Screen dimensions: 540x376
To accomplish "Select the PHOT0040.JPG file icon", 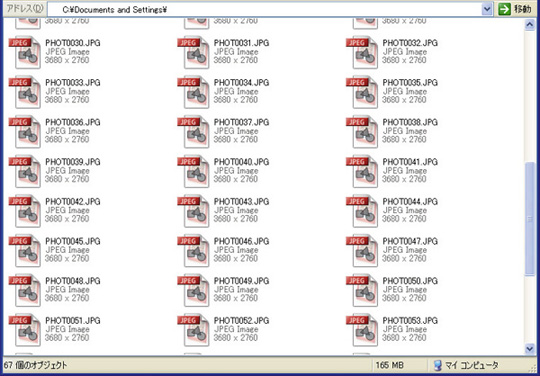I will point(194,171).
